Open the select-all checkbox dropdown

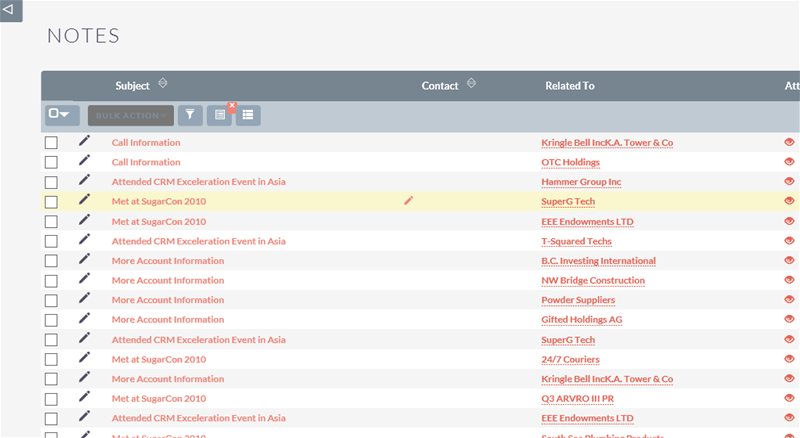61,115
